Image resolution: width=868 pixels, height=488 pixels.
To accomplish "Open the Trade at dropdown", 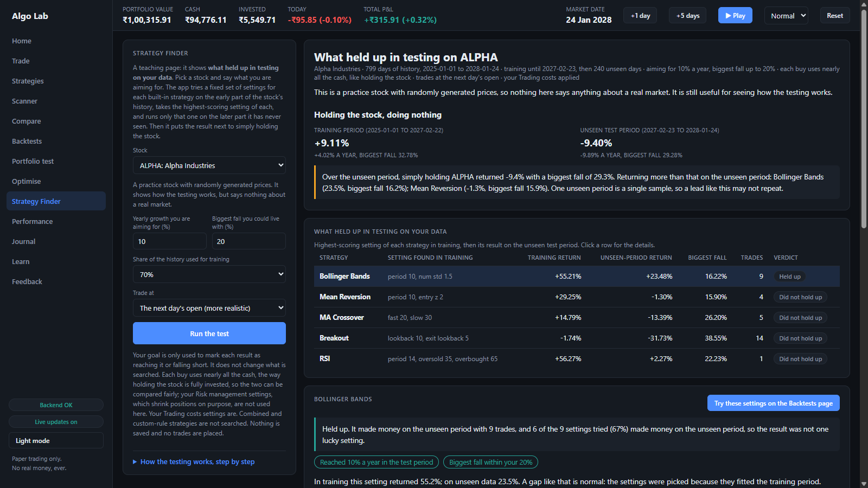I will click(209, 308).
